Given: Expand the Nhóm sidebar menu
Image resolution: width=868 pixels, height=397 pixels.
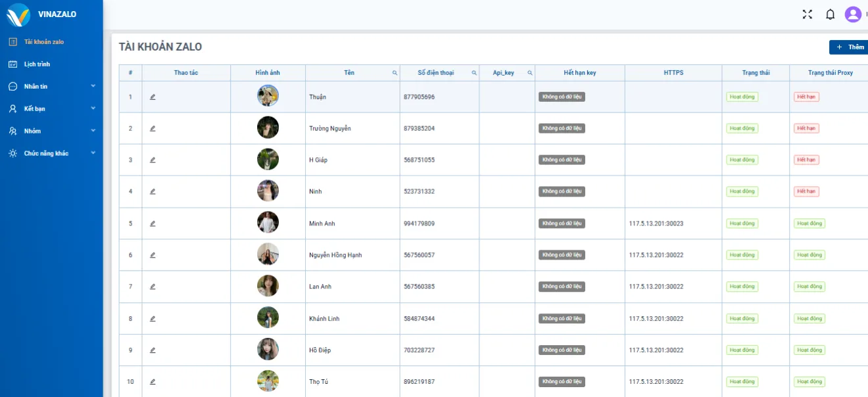Looking at the screenshot, I should pos(51,131).
